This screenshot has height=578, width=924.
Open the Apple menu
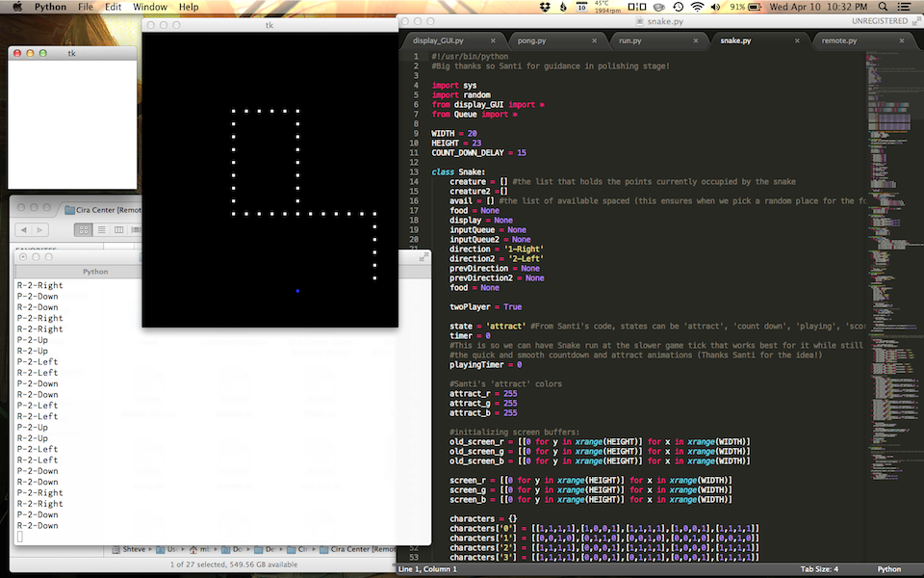(17, 7)
